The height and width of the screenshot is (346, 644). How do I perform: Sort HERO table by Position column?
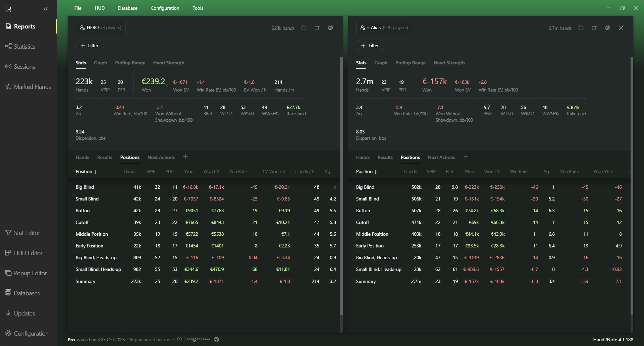(x=86, y=171)
